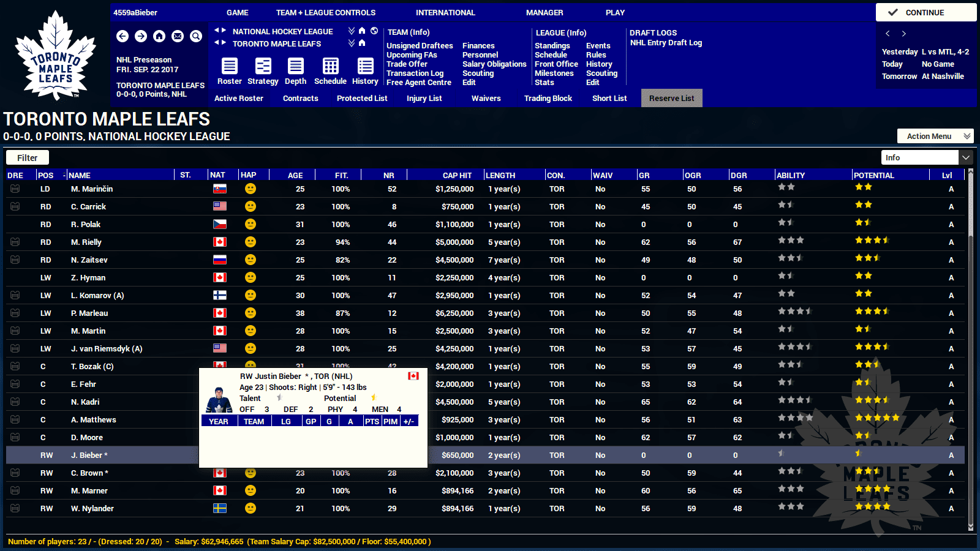The height and width of the screenshot is (551, 980).
Task: Click the back arrow navigation icon
Action: [123, 37]
